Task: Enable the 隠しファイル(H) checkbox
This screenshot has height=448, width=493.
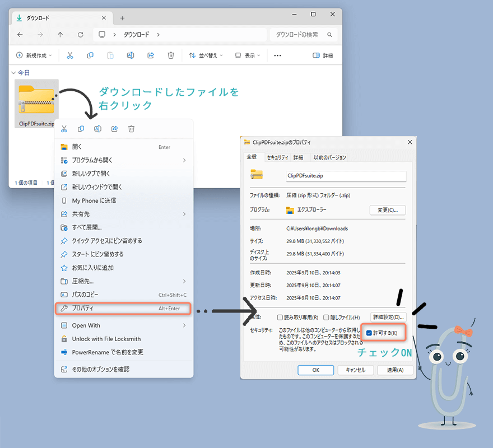Action: [x=326, y=318]
